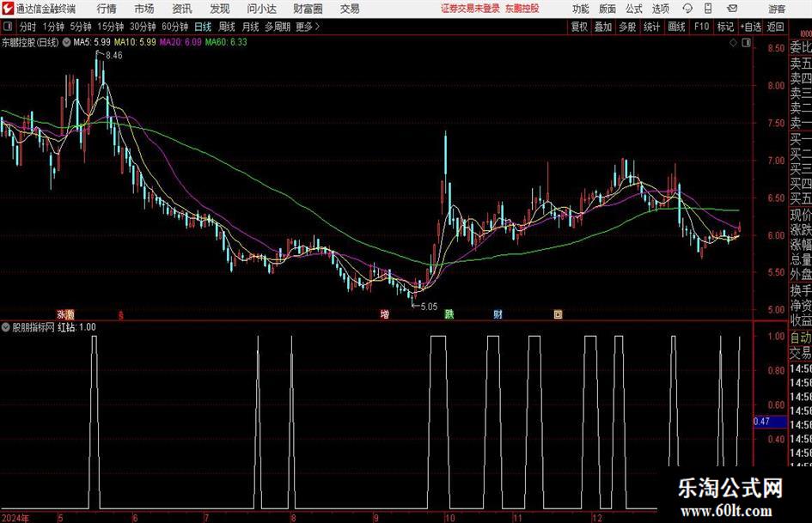Click the 红钻: 1.00 indicator value

(76, 327)
